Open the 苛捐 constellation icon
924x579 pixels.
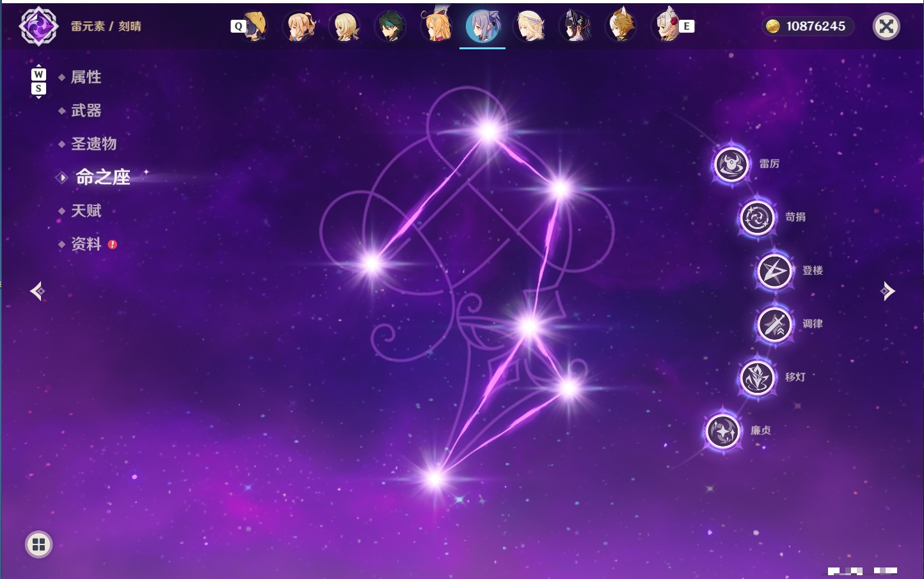[757, 218]
